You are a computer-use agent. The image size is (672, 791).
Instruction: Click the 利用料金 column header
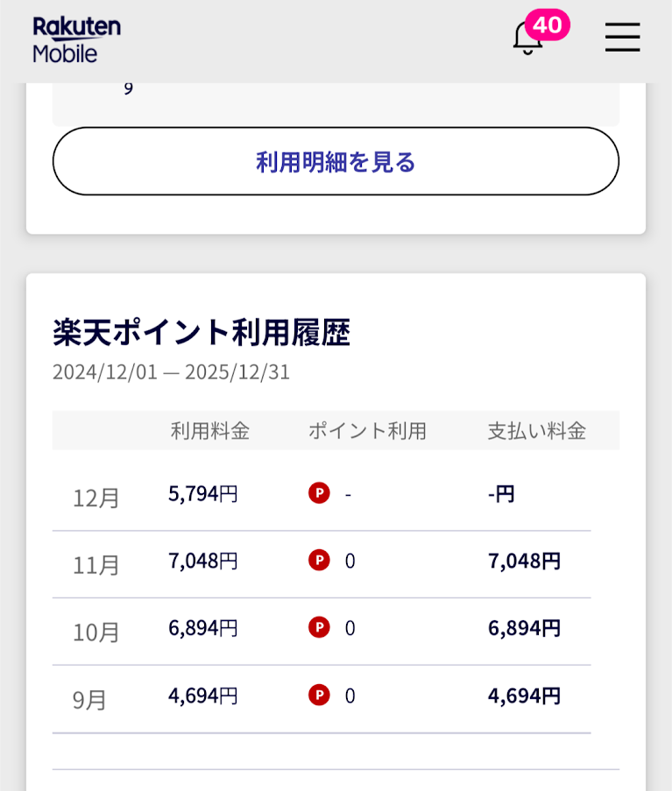[210, 431]
